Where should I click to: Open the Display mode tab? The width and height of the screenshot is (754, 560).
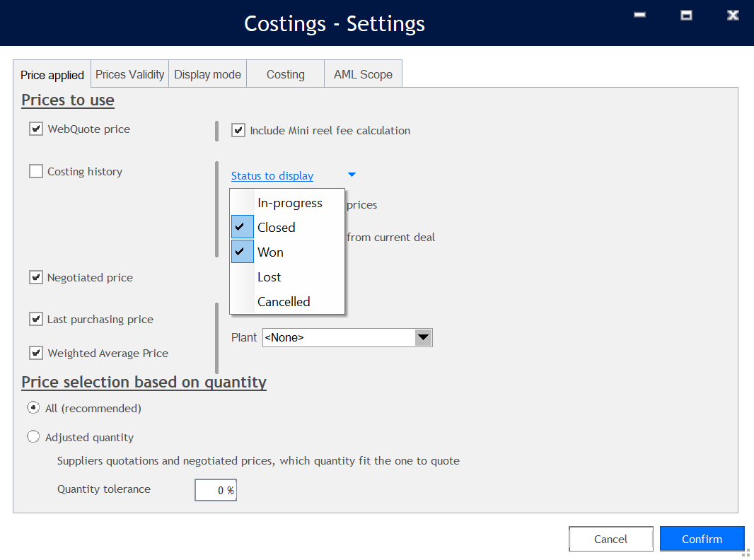click(x=207, y=74)
